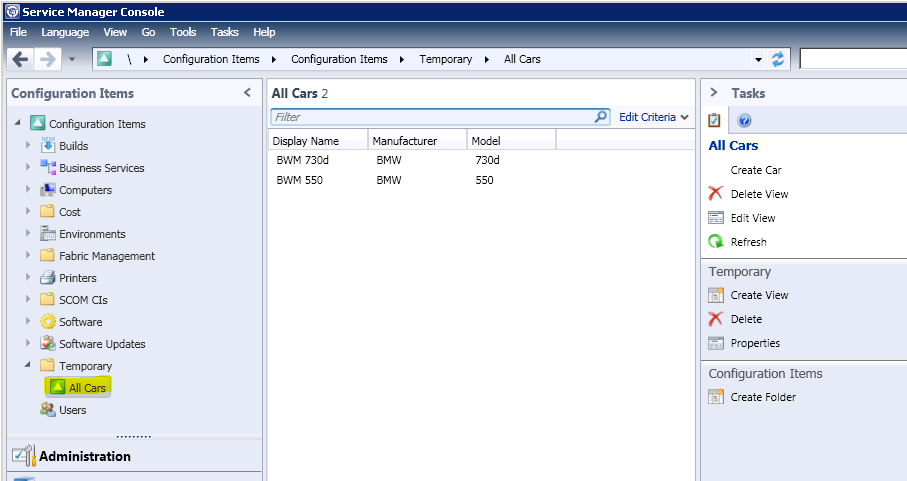Click the back navigation arrow
The image size is (907, 481).
(x=20, y=59)
